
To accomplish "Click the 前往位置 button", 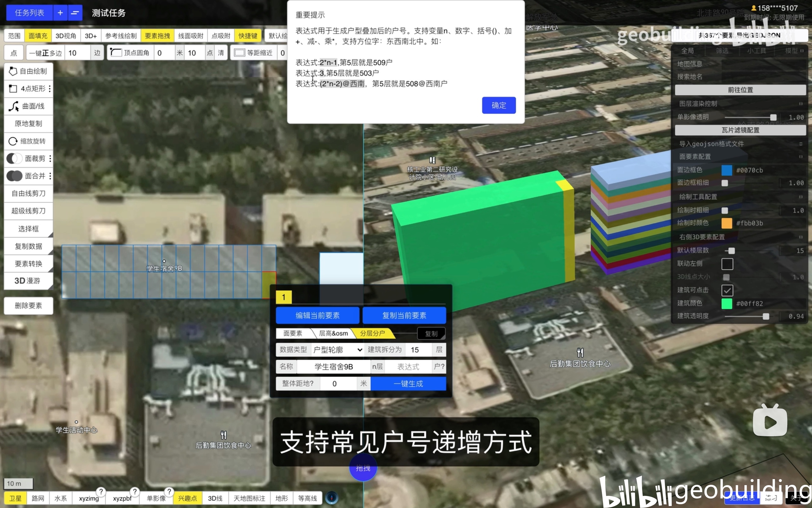I will pos(740,90).
